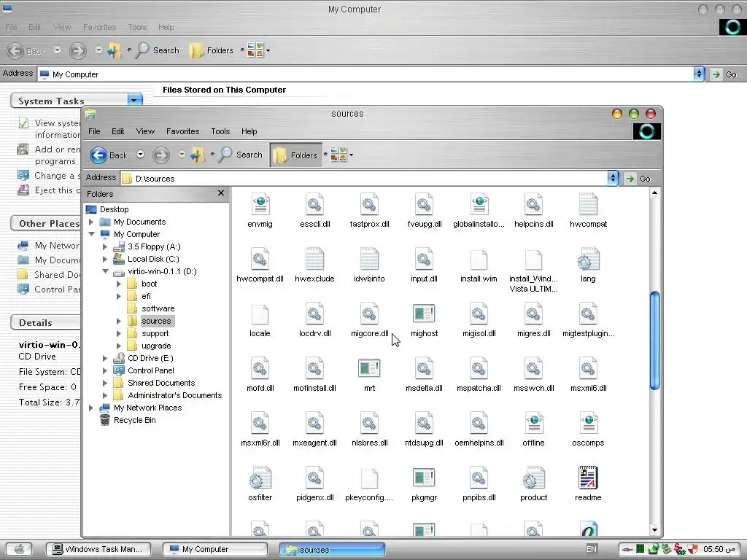Select the hwexclude file icon
This screenshot has height=560, width=747.
[314, 260]
